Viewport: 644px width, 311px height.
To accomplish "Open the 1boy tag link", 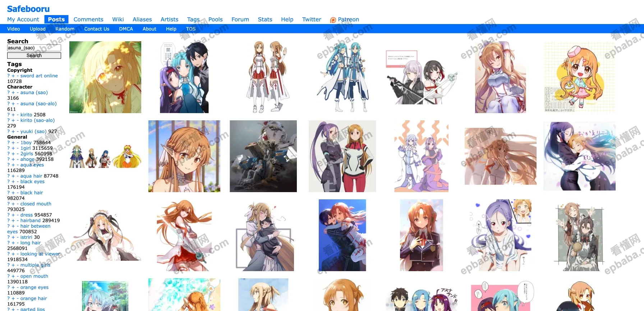I will [26, 143].
